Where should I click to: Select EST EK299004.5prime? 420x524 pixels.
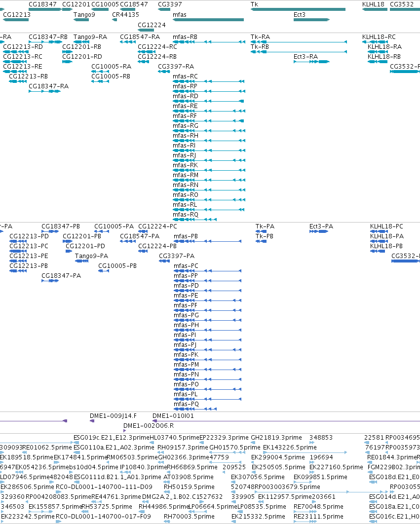[278, 457]
